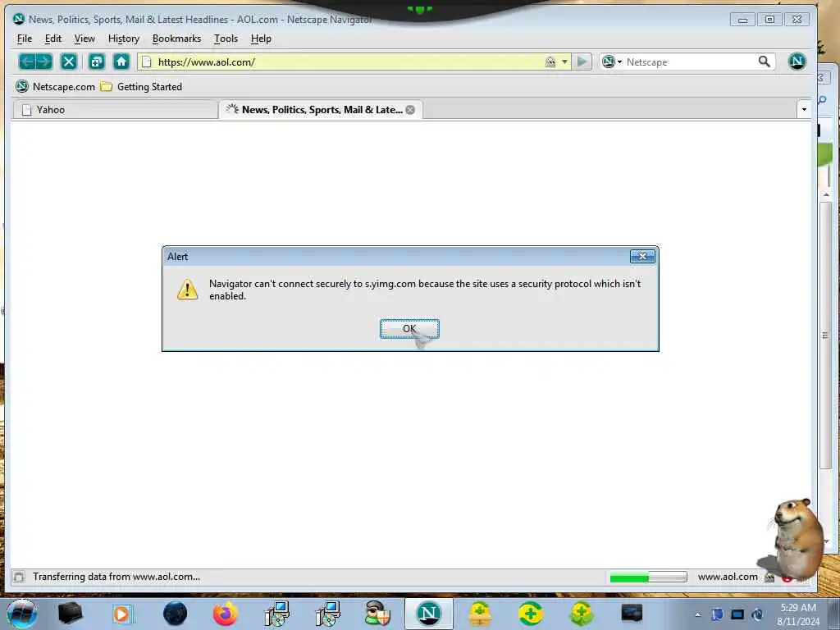Click the alert message about s.yimg.com
Image resolution: width=840 pixels, height=630 pixels.
(425, 290)
